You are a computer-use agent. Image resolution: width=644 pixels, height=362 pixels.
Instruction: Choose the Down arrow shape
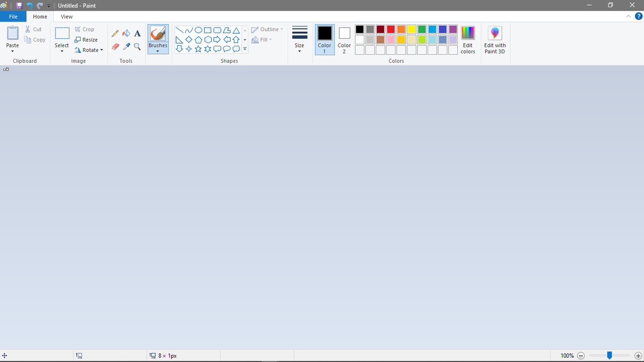179,49
